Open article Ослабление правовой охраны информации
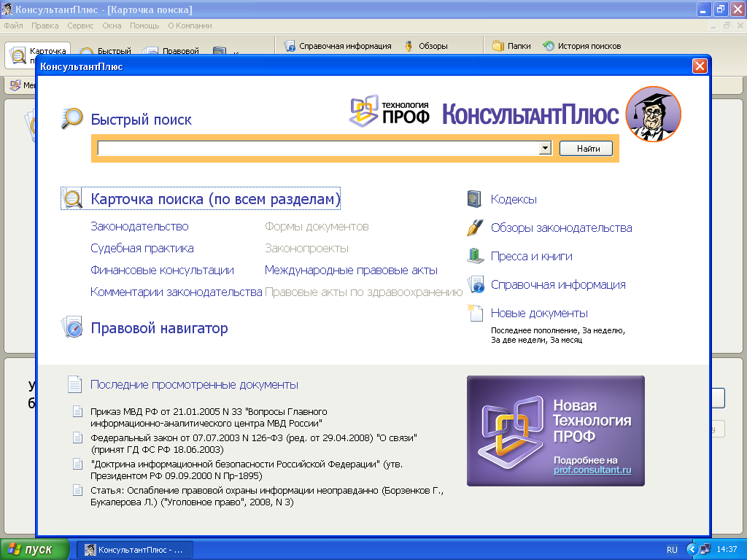This screenshot has height=560, width=747. pos(267,496)
